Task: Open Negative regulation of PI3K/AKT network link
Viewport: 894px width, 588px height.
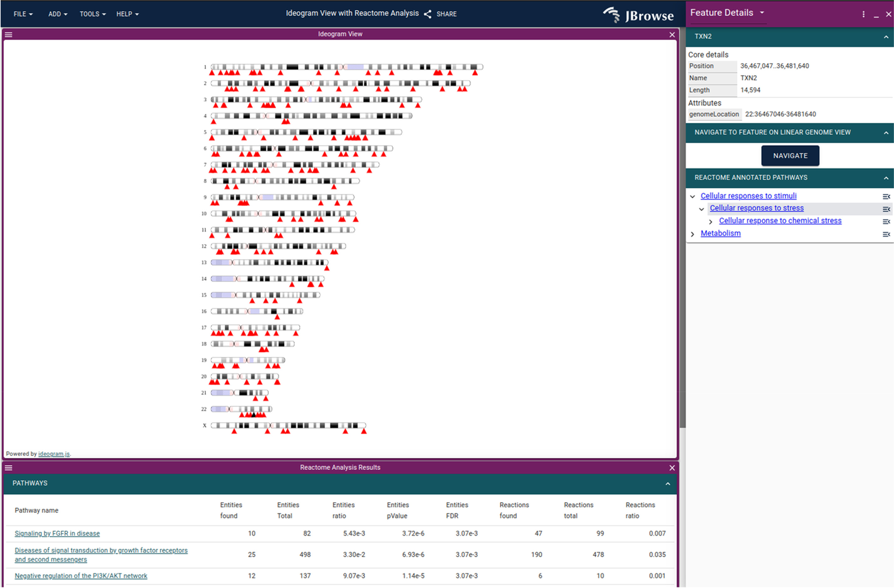Action: tap(81, 576)
